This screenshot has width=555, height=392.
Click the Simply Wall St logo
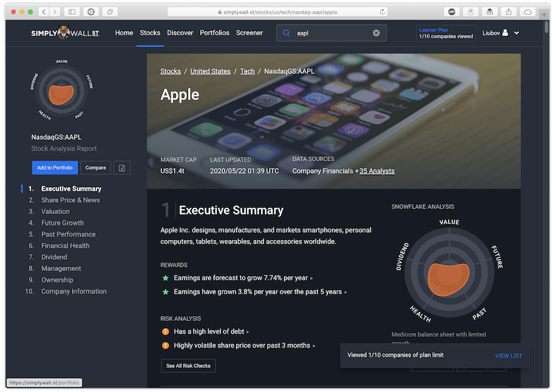65,33
